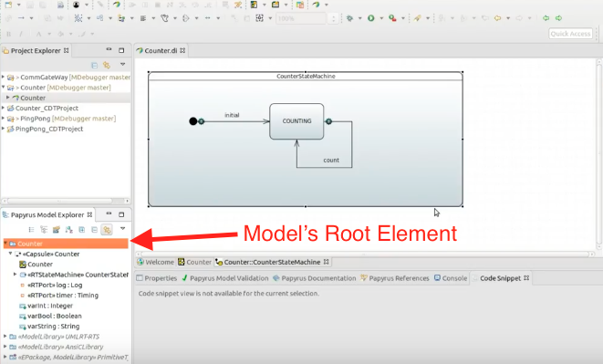Expand the «RTStateMachine» CounterStateMachine node
The image size is (603, 364).
(x=16, y=275)
